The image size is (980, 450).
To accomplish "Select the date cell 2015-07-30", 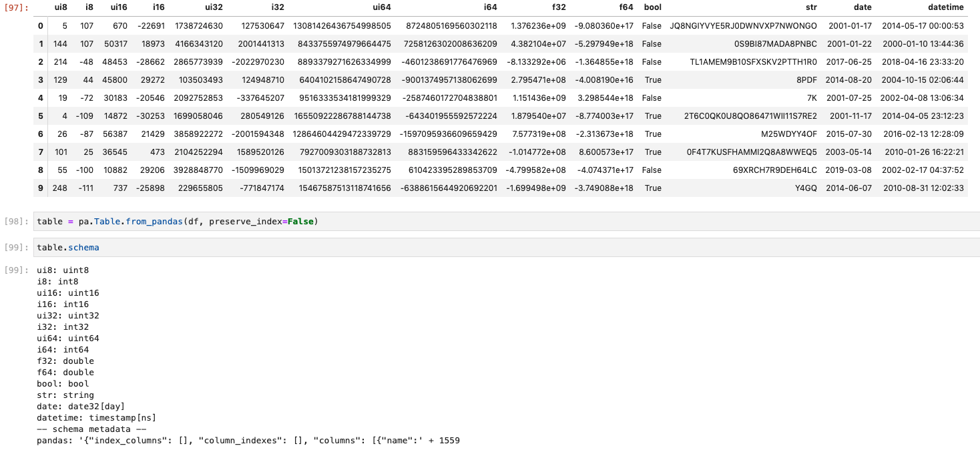I will tap(849, 134).
